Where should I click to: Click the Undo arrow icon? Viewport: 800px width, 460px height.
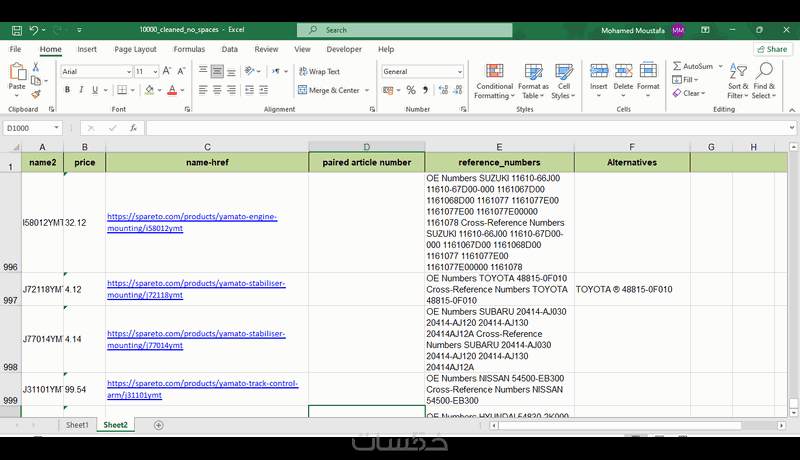[34, 30]
